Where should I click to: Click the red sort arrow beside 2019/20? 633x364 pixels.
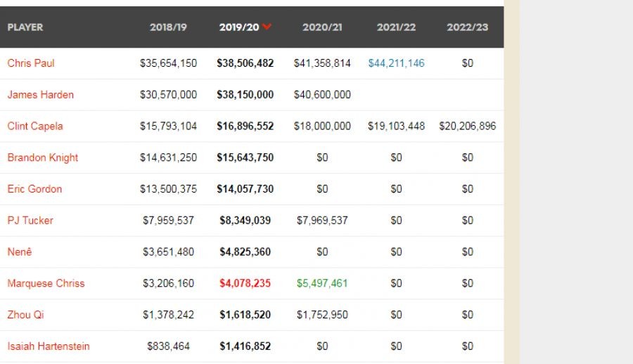[x=267, y=27]
